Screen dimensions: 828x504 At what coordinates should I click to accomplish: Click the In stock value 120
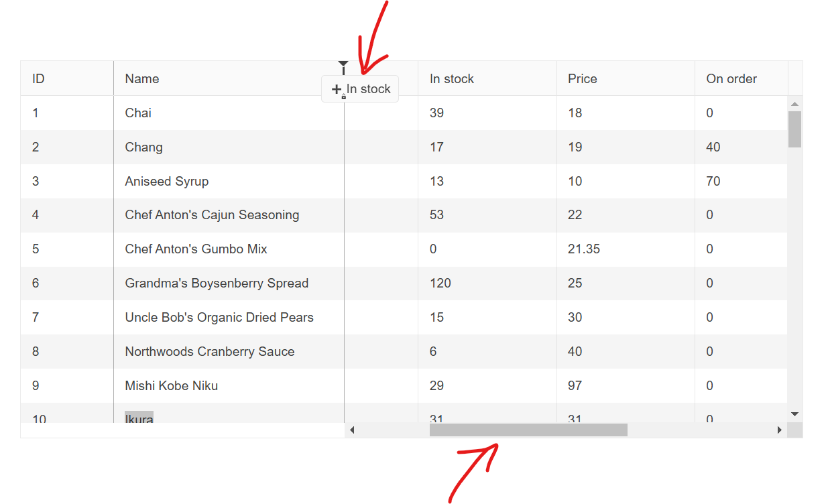click(440, 283)
